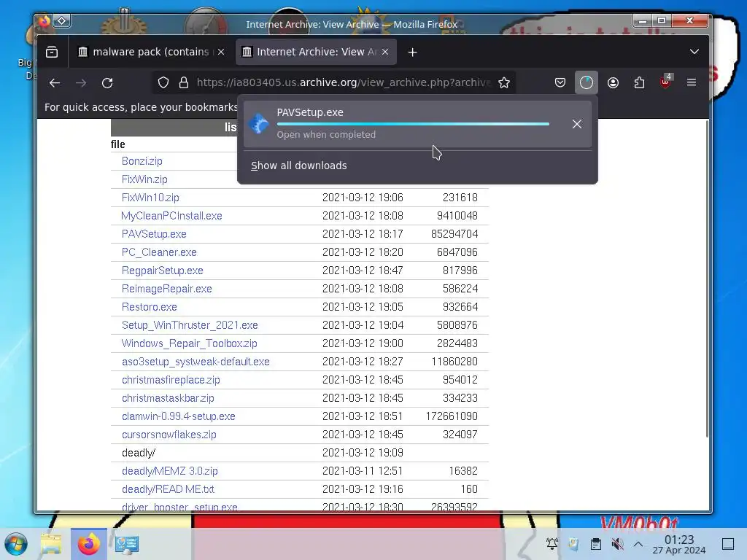Close the Internet Archive View tab

385,52
